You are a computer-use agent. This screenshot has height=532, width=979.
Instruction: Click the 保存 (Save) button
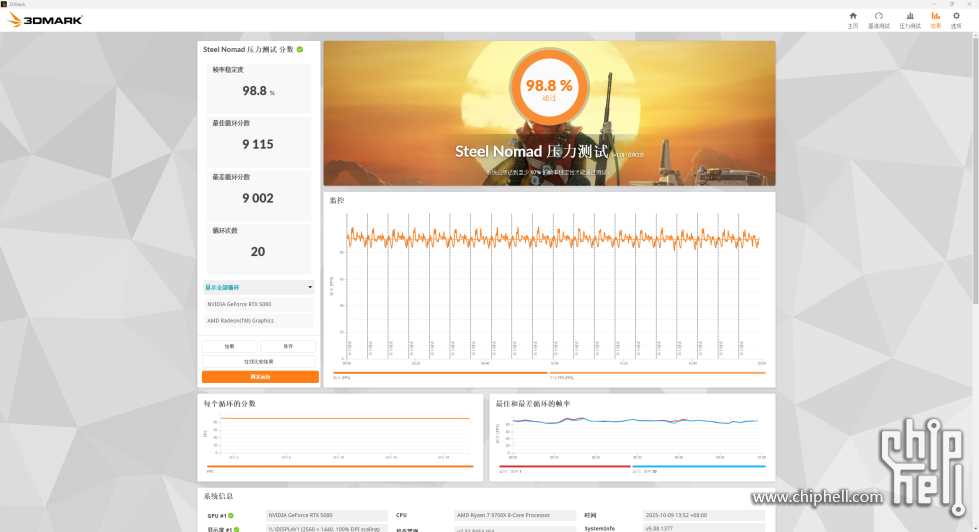288,347
